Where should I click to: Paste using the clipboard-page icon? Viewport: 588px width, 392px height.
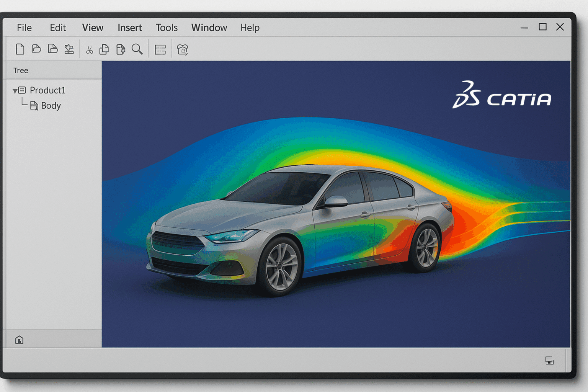click(121, 49)
